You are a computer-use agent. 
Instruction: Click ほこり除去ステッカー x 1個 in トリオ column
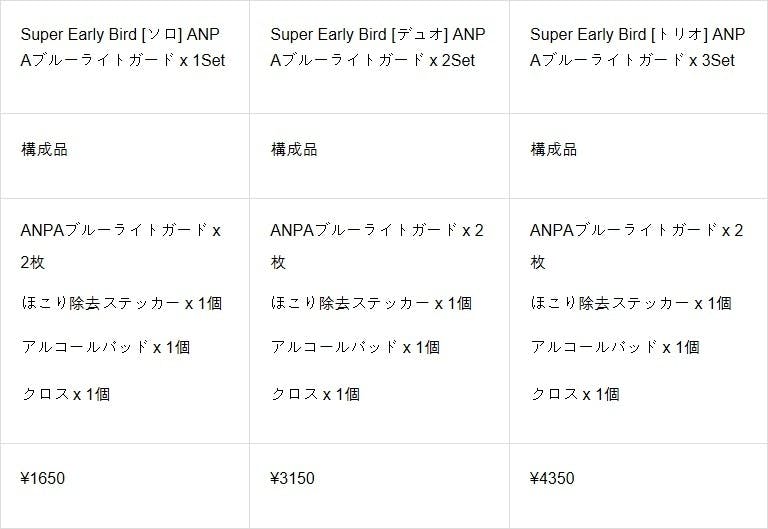(630, 303)
